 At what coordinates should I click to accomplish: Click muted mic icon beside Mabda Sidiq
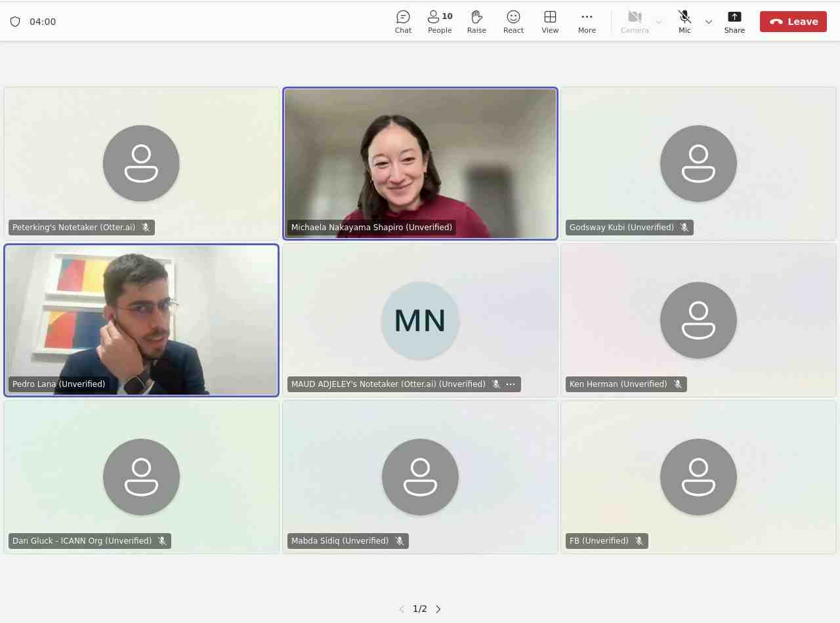(400, 541)
